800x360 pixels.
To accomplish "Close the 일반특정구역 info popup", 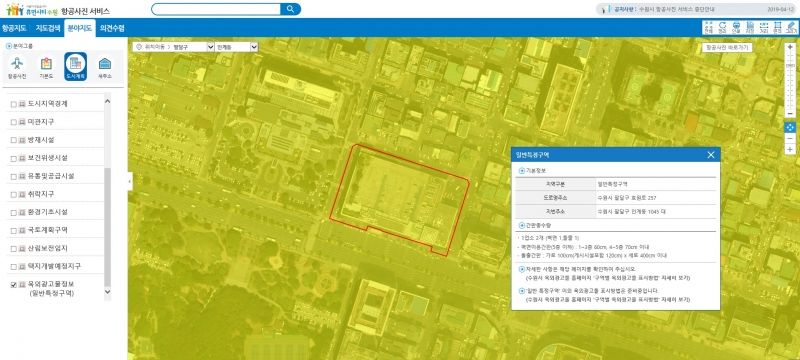I will tap(711, 155).
